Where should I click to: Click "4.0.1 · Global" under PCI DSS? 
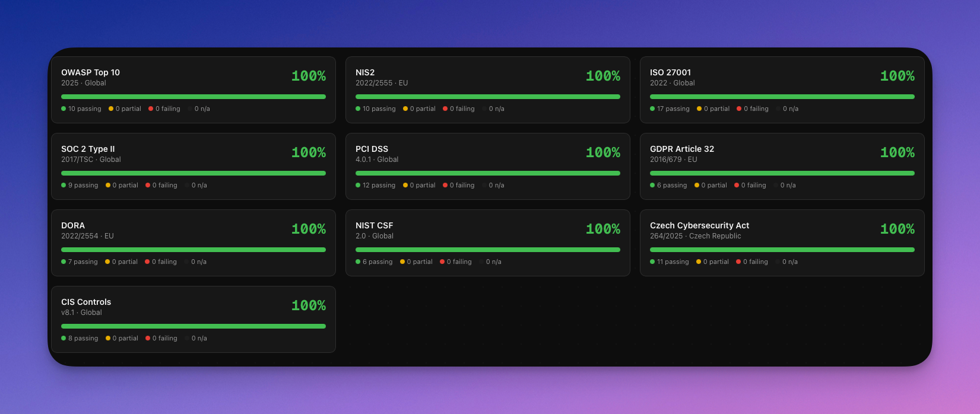(x=377, y=160)
